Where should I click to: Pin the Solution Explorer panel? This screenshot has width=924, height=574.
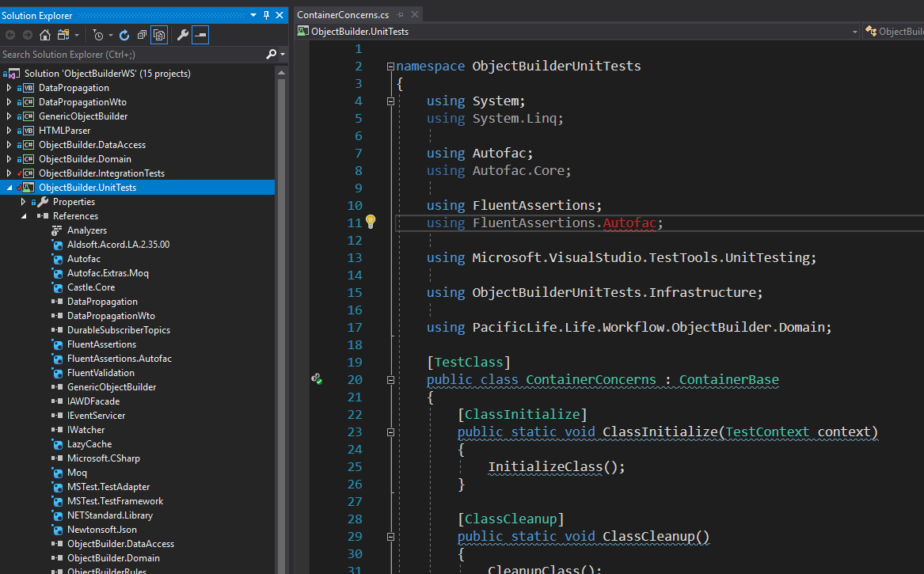coord(267,15)
